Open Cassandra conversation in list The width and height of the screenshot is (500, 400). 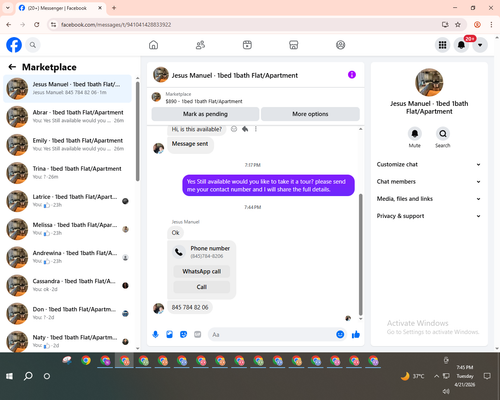67,285
